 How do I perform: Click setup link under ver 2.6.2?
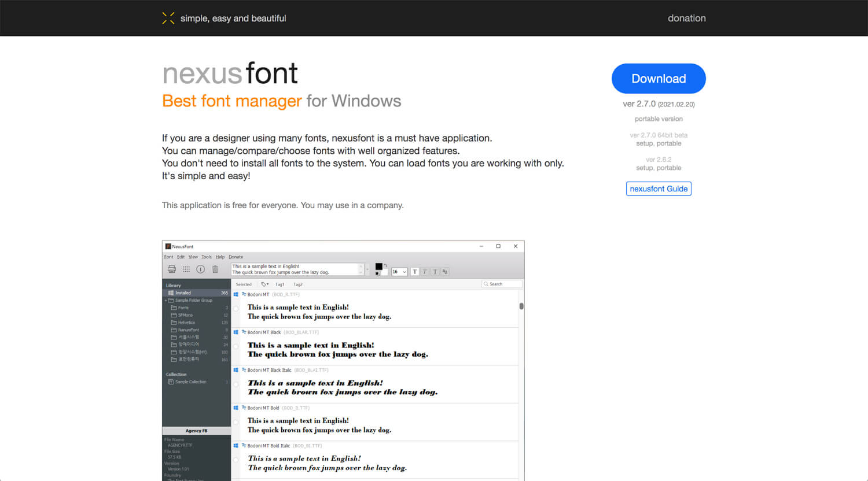[x=644, y=168]
